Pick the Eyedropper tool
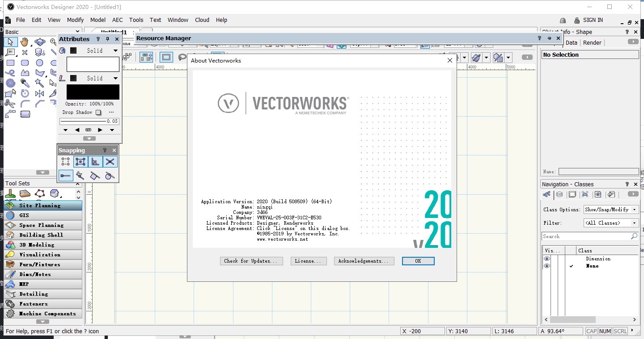 pos(25,83)
